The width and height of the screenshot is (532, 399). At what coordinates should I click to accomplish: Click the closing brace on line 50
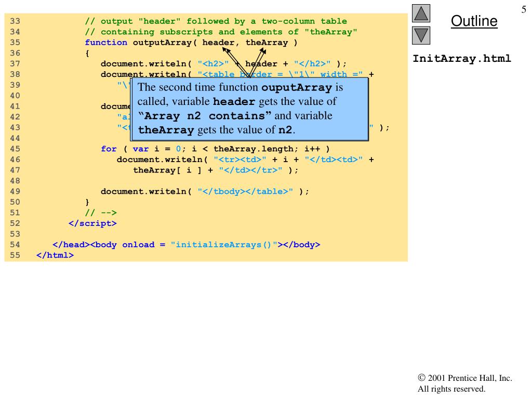coord(87,202)
